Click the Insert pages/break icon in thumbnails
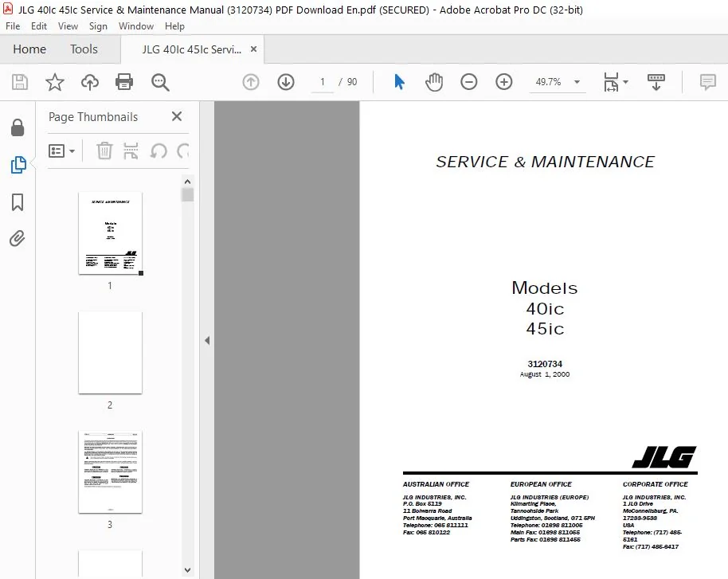The width and height of the screenshot is (728, 579). pos(131,151)
